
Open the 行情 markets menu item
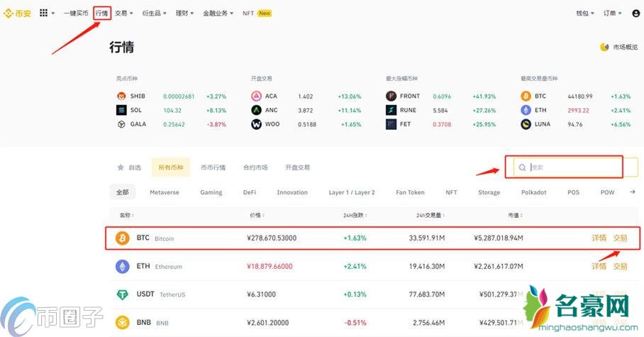[102, 13]
